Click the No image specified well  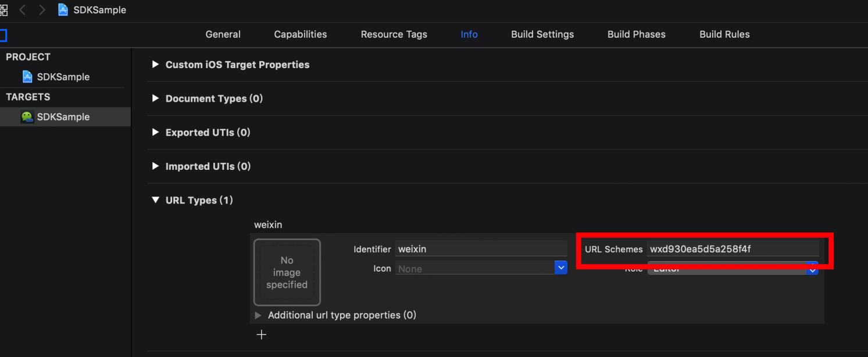coord(287,272)
